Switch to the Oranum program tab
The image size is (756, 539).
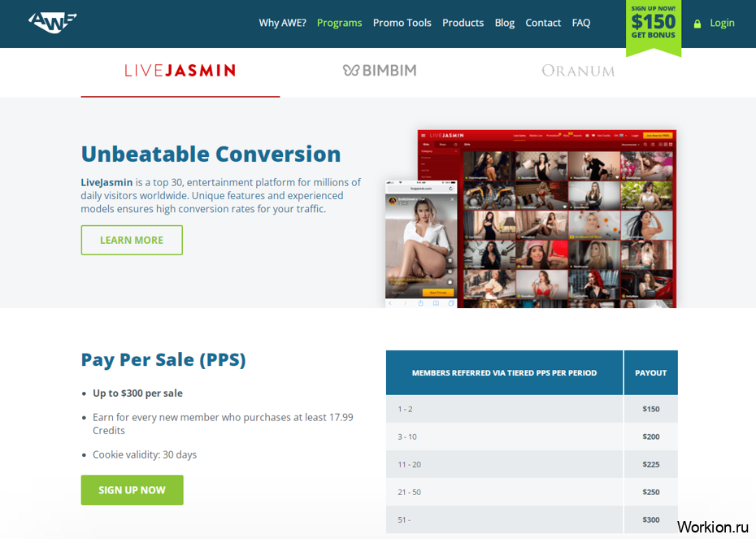pyautogui.click(x=578, y=71)
